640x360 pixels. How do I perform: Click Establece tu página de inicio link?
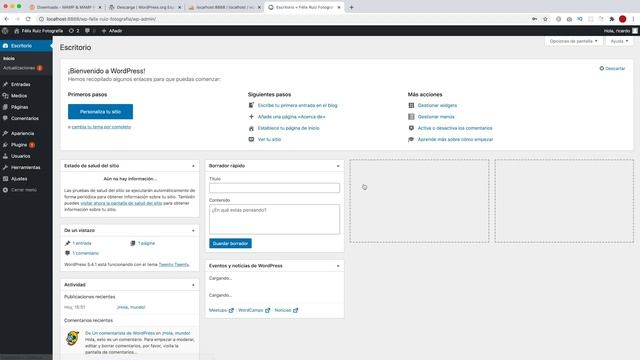(289, 128)
